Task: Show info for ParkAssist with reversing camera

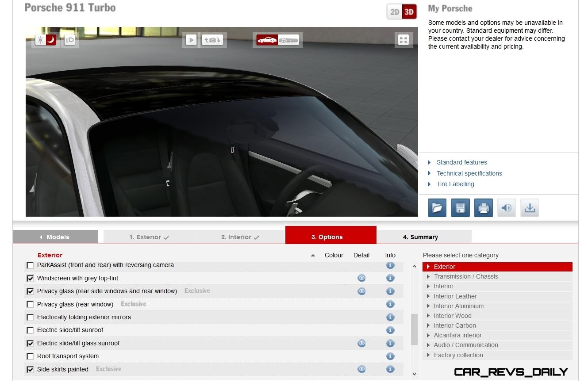Action: click(x=390, y=265)
